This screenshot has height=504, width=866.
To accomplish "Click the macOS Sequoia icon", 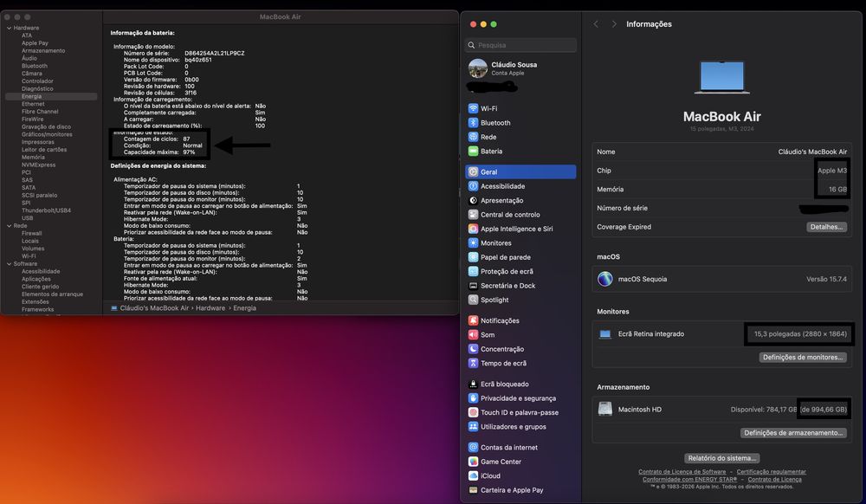I will 605,279.
